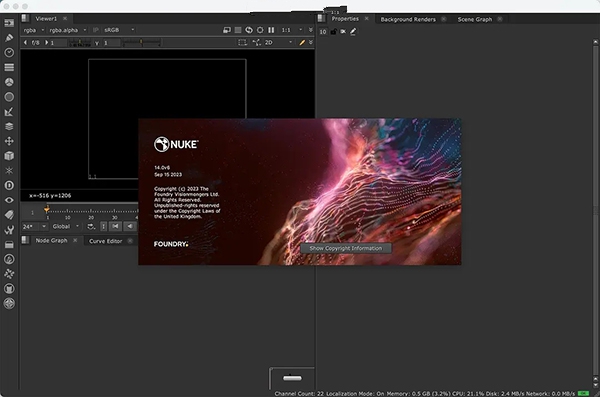Click the viewer force-update refresh icon

[249, 30]
